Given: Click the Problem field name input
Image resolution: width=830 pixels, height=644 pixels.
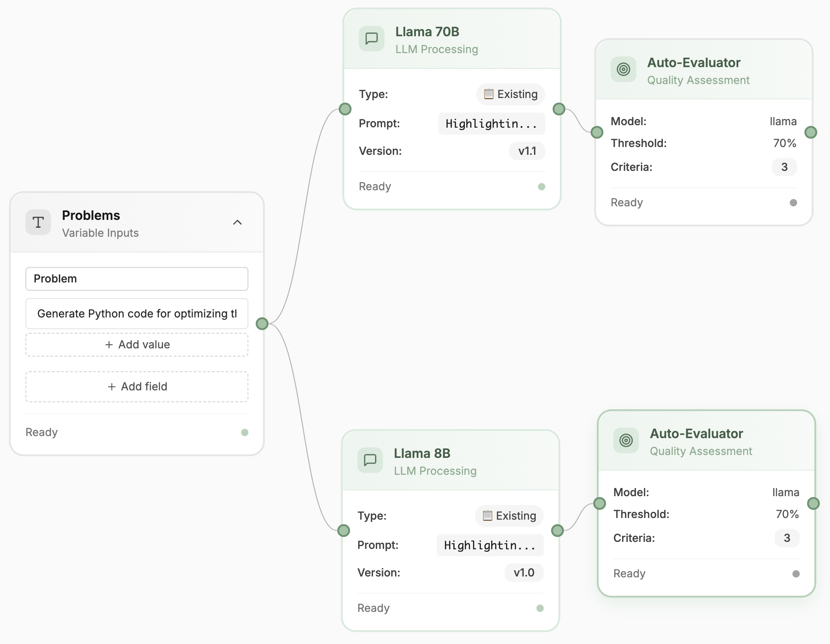Looking at the screenshot, I should [137, 279].
